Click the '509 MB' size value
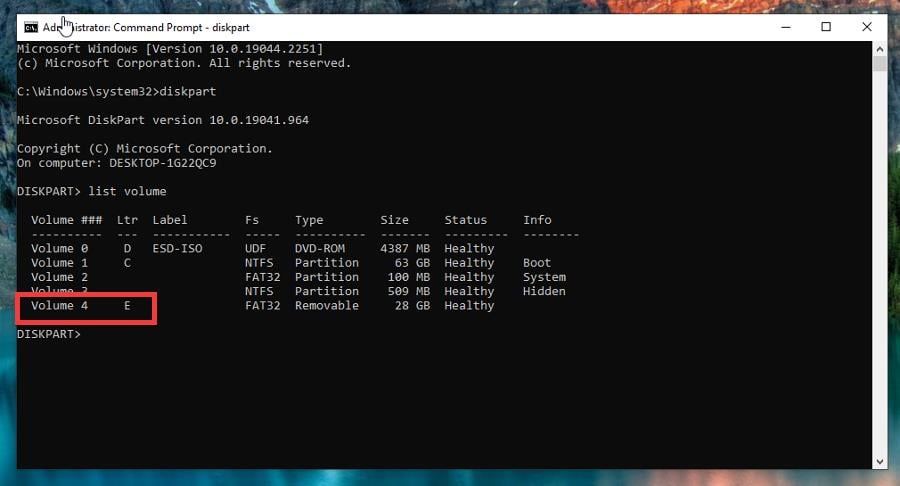This screenshot has height=486, width=900. click(409, 291)
